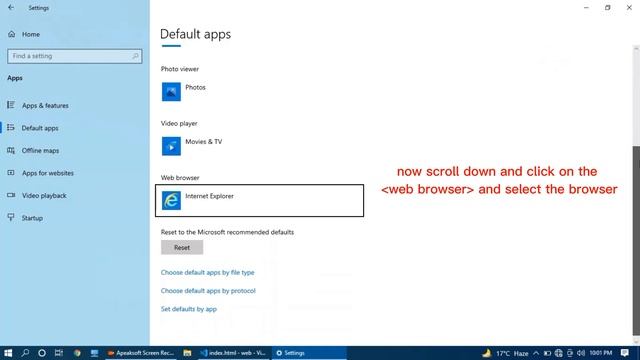Click the Movies & TV app icon
The height and width of the screenshot is (360, 640).
[x=171, y=146]
